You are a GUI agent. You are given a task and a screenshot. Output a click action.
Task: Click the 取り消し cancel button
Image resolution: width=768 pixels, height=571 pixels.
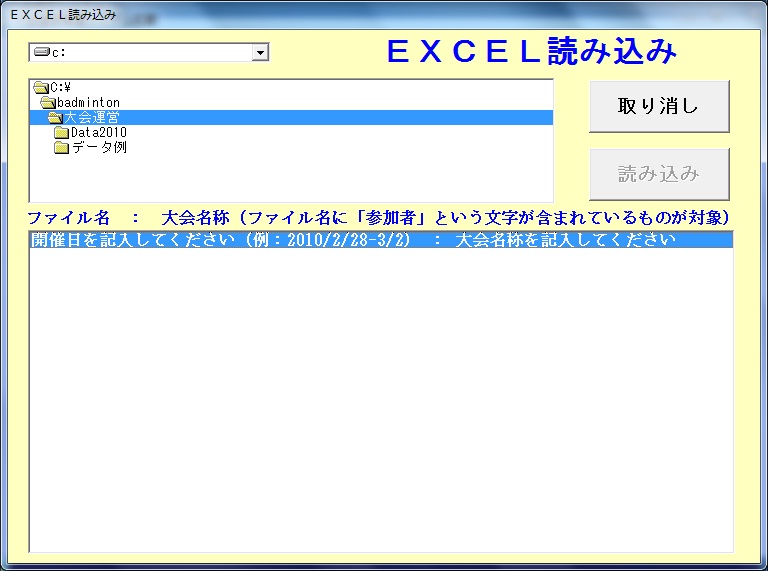point(659,106)
